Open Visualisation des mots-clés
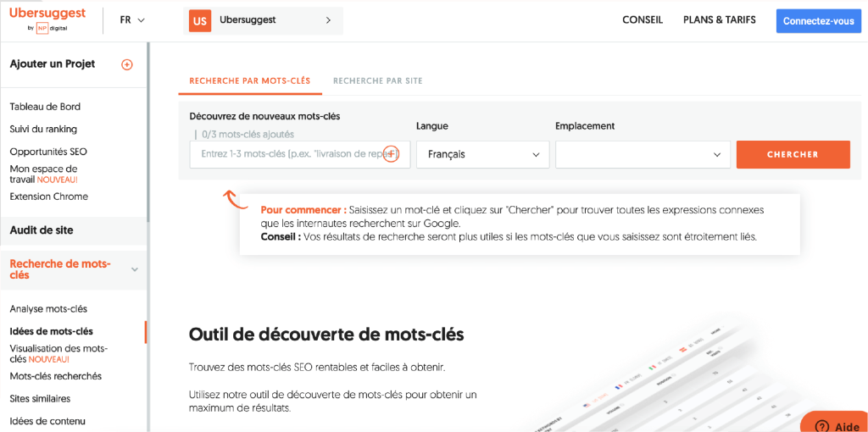Screen dimensions: 868x432 click(58, 354)
